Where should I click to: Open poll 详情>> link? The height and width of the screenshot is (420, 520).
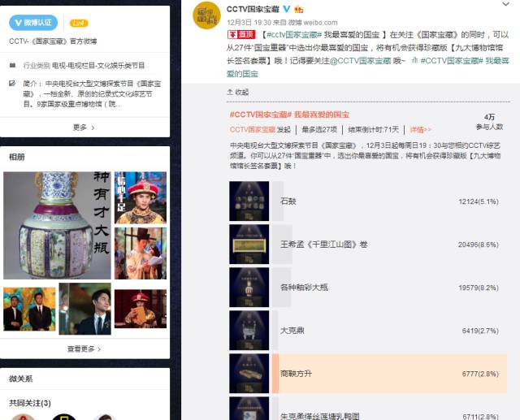(421, 129)
